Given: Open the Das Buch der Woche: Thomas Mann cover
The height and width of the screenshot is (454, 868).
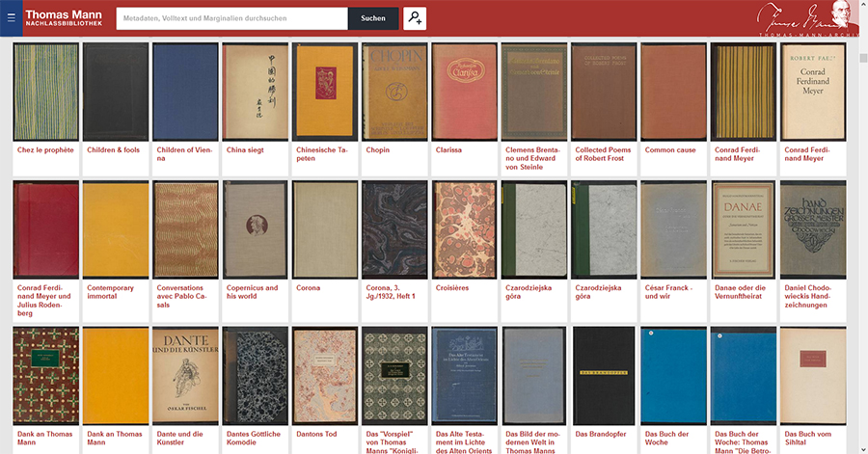Looking at the screenshot, I should coord(744,376).
